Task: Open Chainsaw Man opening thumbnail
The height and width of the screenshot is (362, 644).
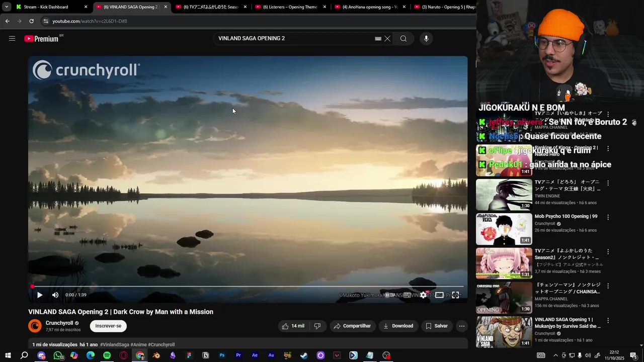Action: tap(504, 298)
